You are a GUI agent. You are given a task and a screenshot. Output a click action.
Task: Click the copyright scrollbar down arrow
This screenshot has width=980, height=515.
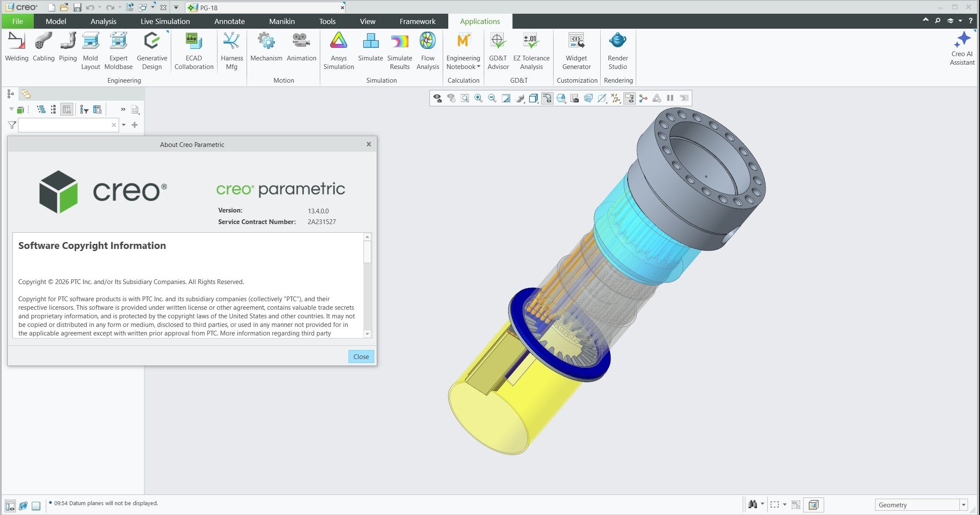pos(367,334)
